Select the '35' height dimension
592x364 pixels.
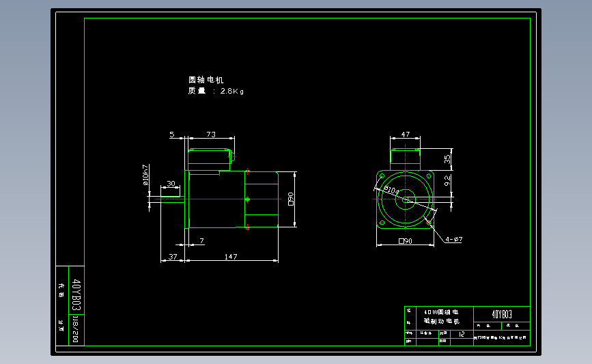pos(447,159)
